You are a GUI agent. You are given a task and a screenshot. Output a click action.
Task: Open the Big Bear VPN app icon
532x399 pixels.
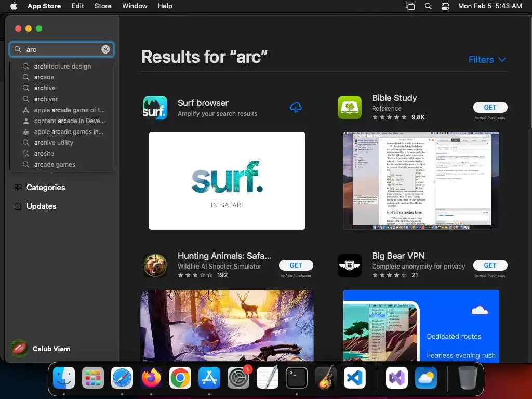pyautogui.click(x=350, y=265)
